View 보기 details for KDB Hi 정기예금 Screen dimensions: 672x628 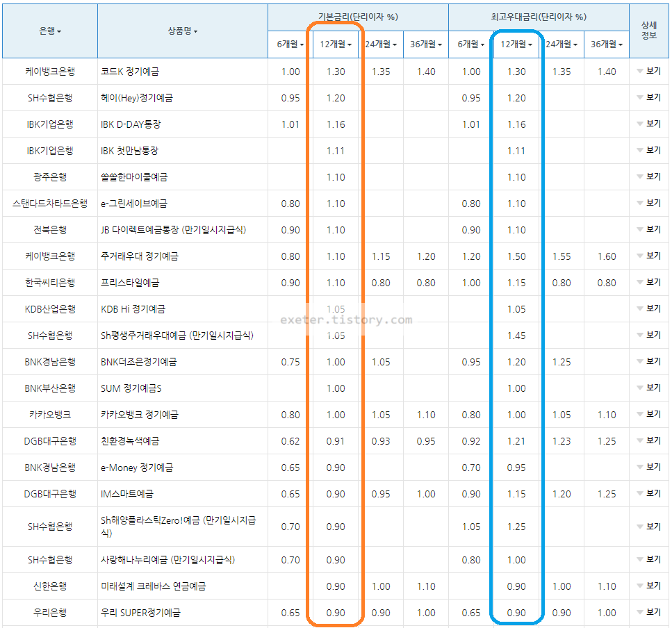point(649,309)
